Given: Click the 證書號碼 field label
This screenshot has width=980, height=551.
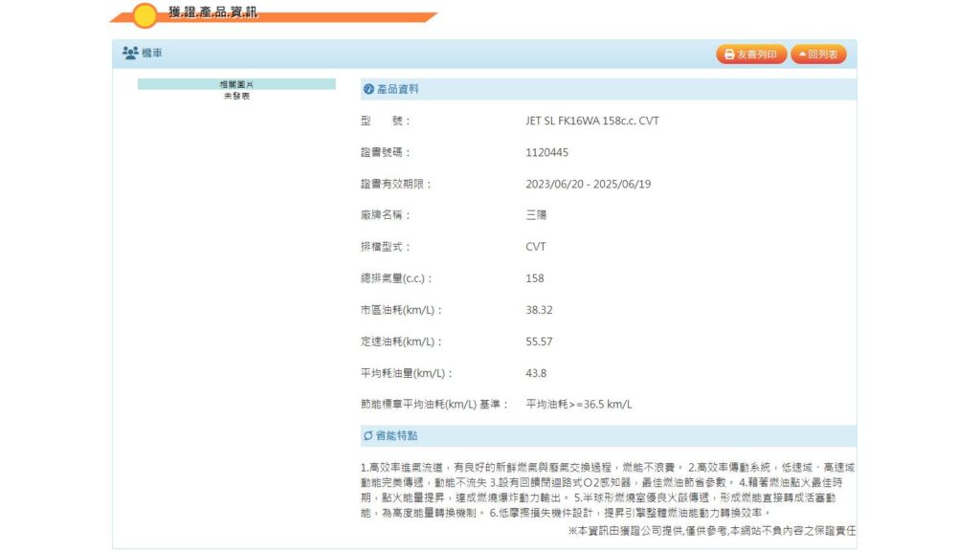Looking at the screenshot, I should click(x=386, y=152).
